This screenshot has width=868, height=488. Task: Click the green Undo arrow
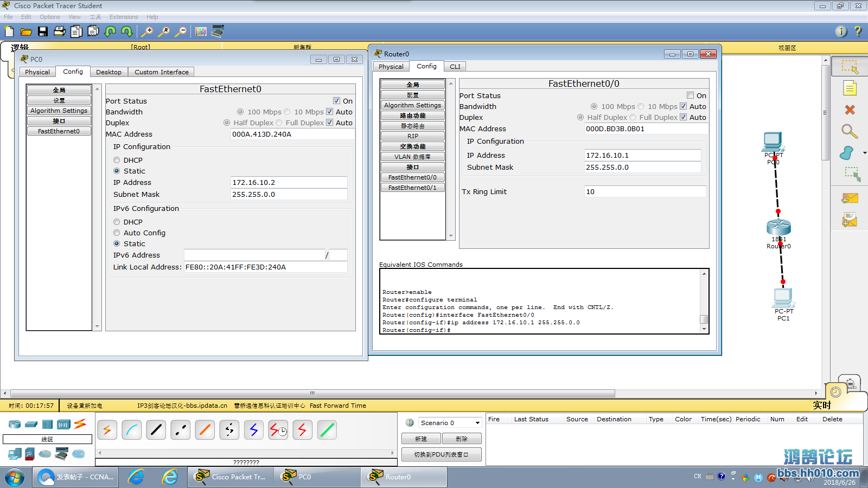[110, 31]
